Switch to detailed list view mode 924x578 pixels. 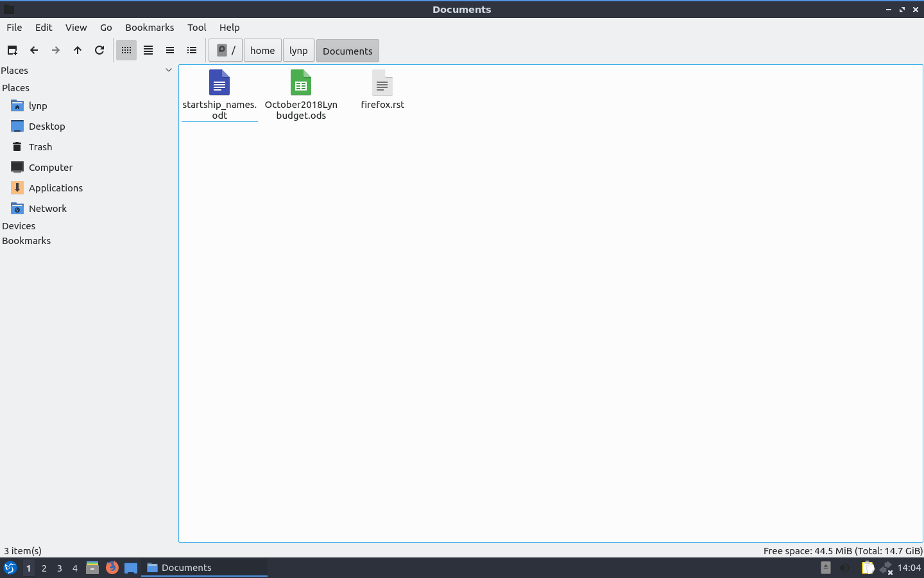coord(192,50)
